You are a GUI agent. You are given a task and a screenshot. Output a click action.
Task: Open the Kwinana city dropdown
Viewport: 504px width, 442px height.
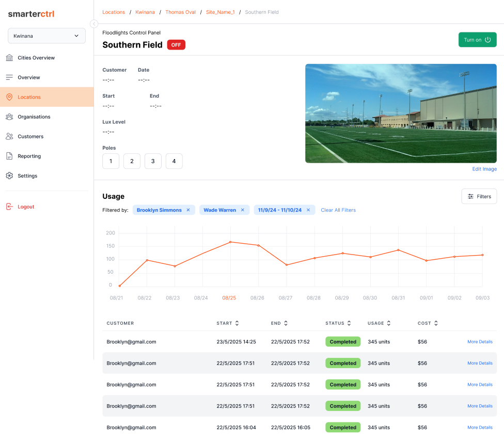46,36
